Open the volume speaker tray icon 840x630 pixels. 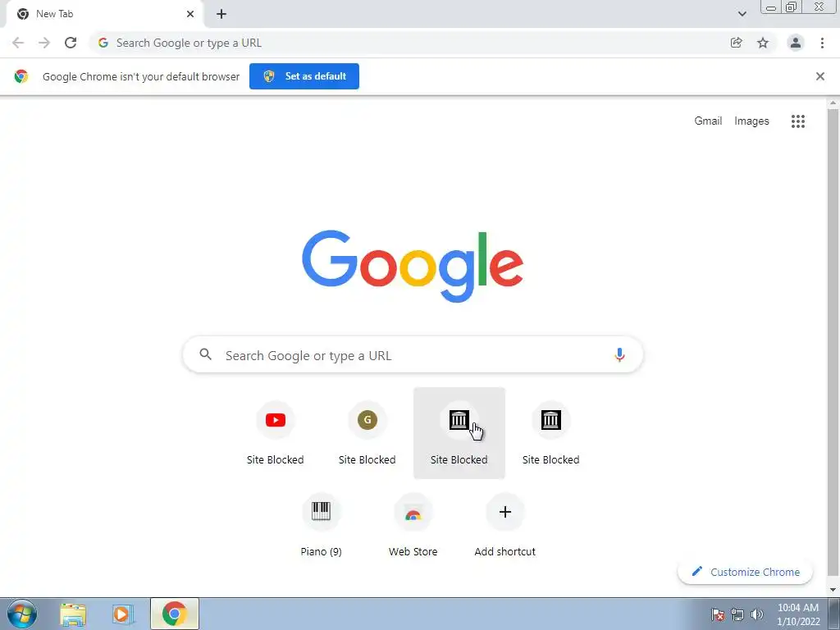click(x=757, y=614)
